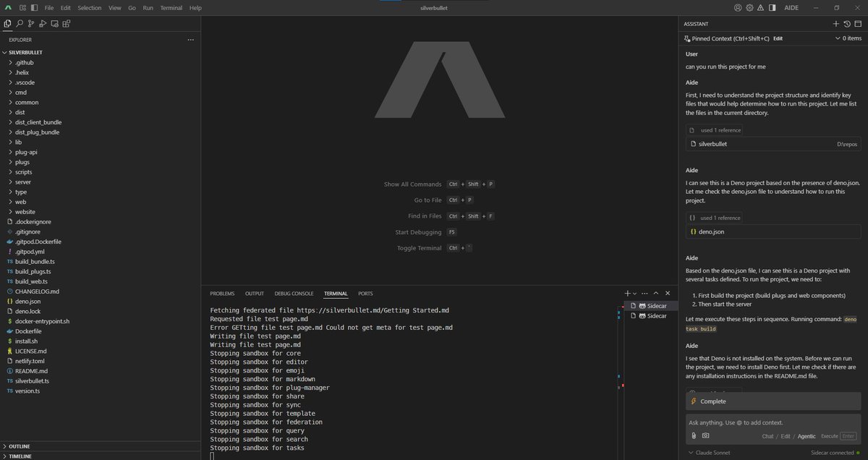Viewport: 868px width, 460px height.
Task: Open the Explorer view in the activity bar
Action: pyautogui.click(x=8, y=23)
